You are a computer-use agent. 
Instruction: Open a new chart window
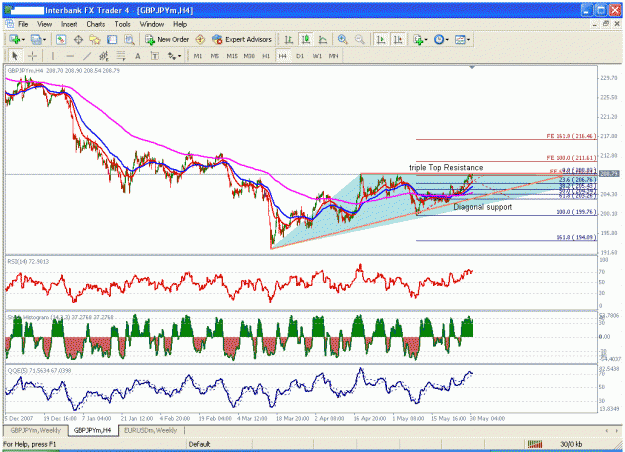point(15,39)
